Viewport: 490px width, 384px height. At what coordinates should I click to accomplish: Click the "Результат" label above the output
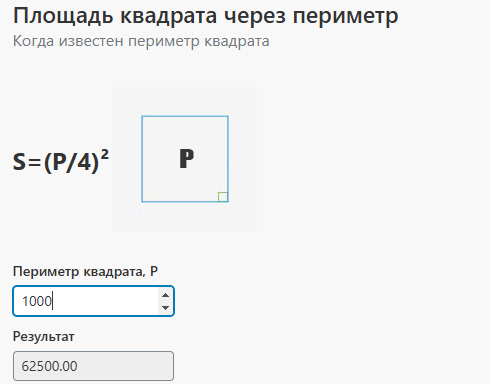(43, 337)
